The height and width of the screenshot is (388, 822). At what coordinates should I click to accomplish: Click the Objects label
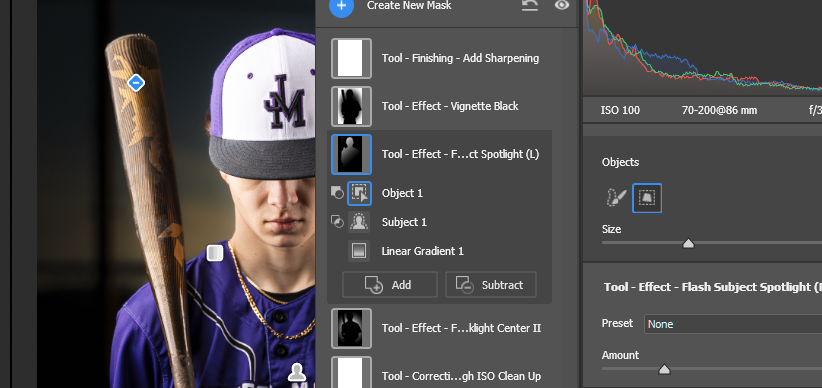620,162
